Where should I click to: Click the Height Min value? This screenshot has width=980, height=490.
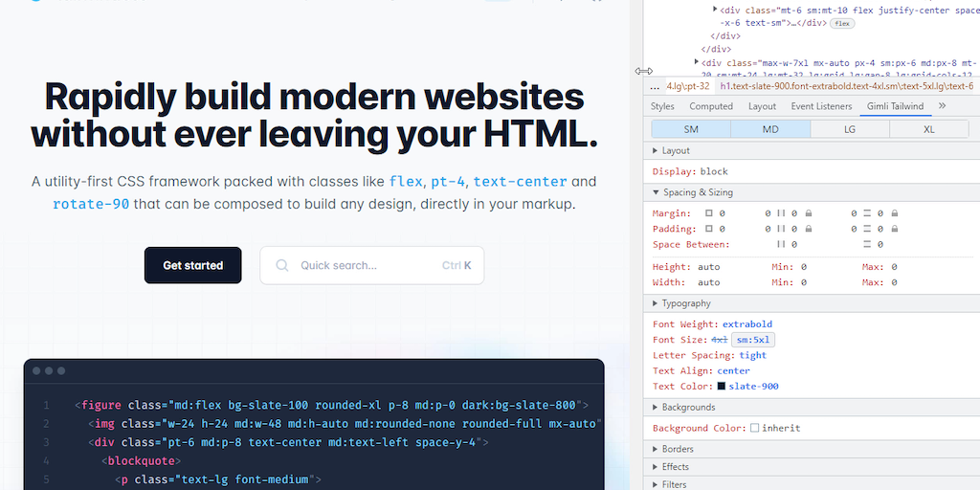coord(804,267)
